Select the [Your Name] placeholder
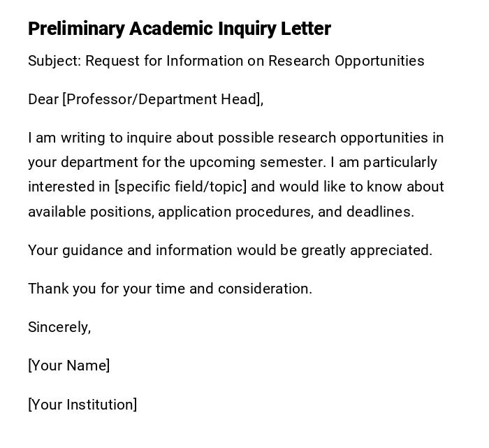This screenshot has width=489, height=448. pyautogui.click(x=68, y=366)
